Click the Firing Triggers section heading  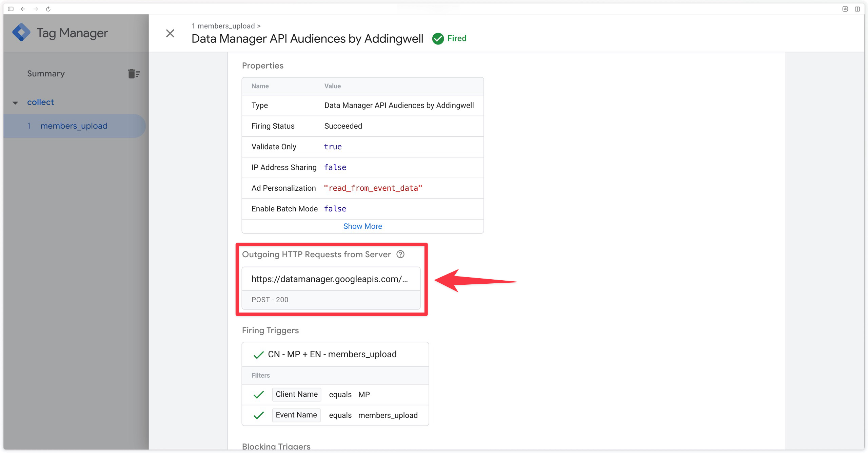point(270,330)
